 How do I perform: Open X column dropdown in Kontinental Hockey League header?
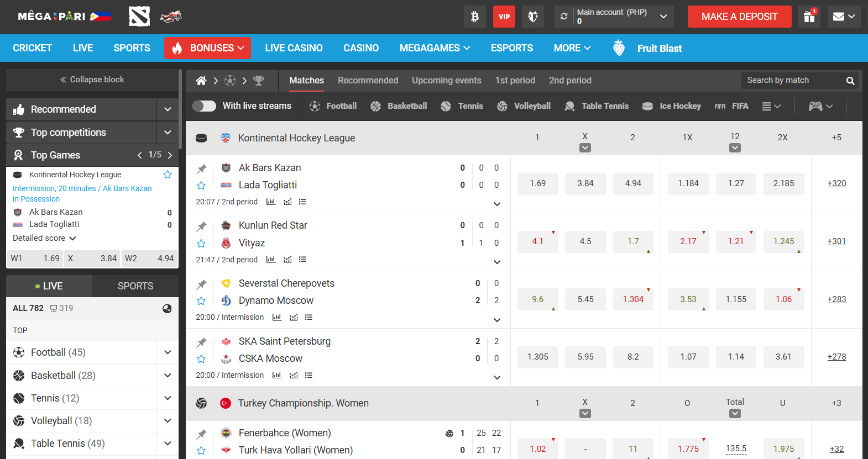585,148
